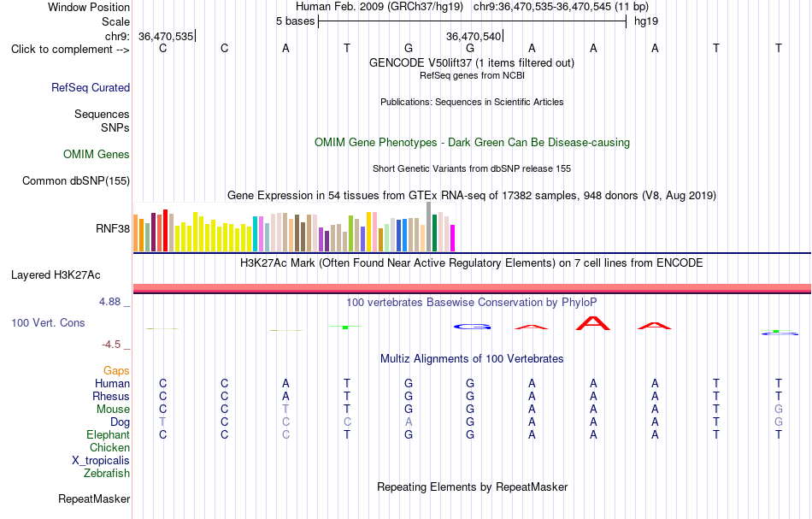This screenshot has height=519, width=812.
Task: Click the 'Click to complement -->' label
Action: coord(70,50)
